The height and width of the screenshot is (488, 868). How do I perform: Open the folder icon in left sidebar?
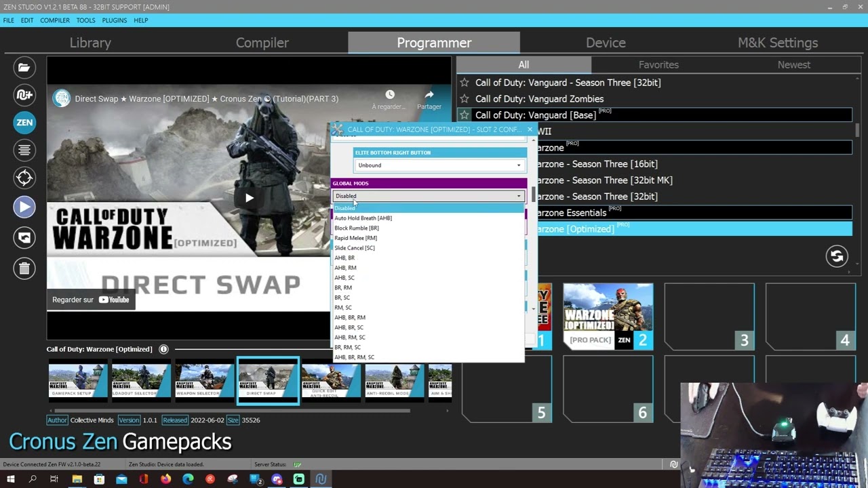click(x=24, y=66)
